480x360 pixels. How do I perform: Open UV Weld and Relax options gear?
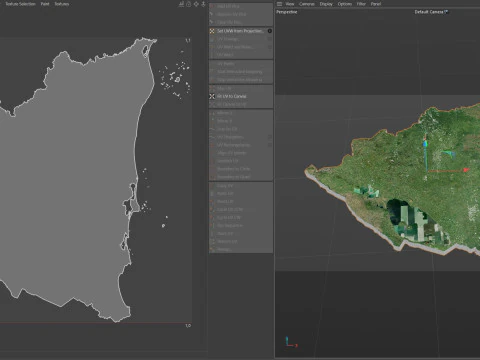269,47
